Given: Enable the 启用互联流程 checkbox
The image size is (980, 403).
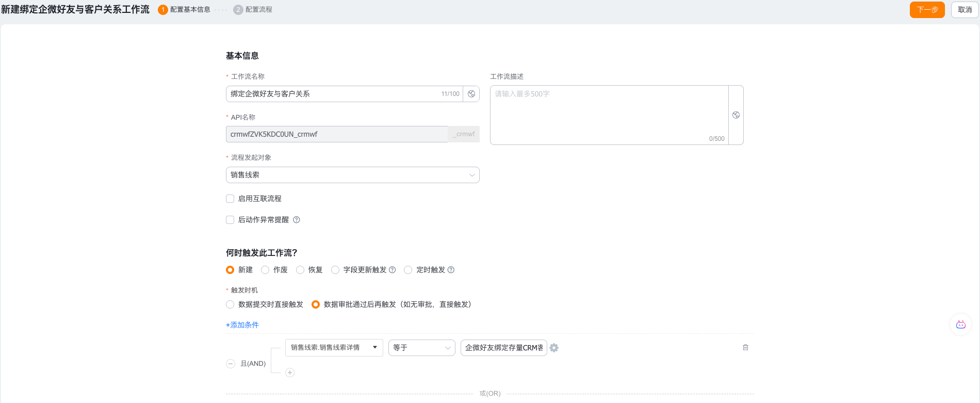Looking at the screenshot, I should click(230, 199).
